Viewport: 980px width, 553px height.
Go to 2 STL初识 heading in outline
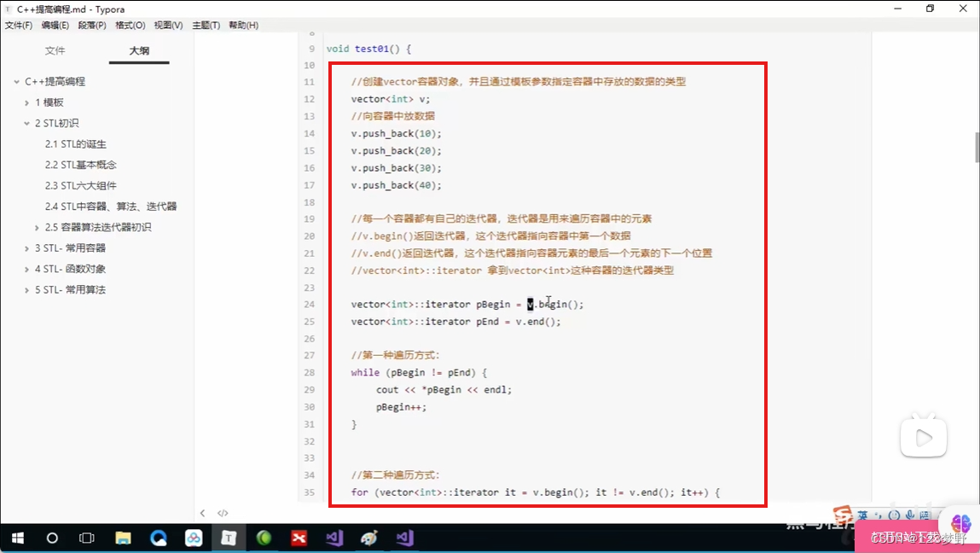point(57,123)
